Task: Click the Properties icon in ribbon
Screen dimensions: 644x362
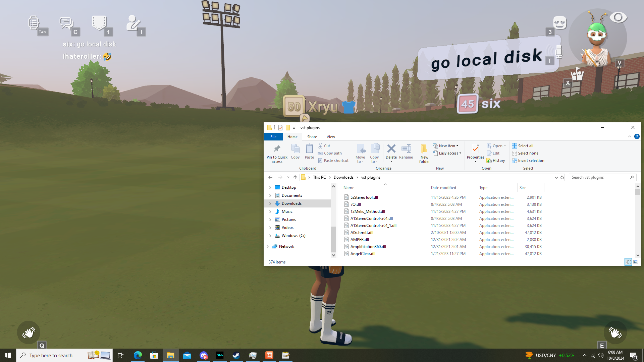Action: point(475,149)
